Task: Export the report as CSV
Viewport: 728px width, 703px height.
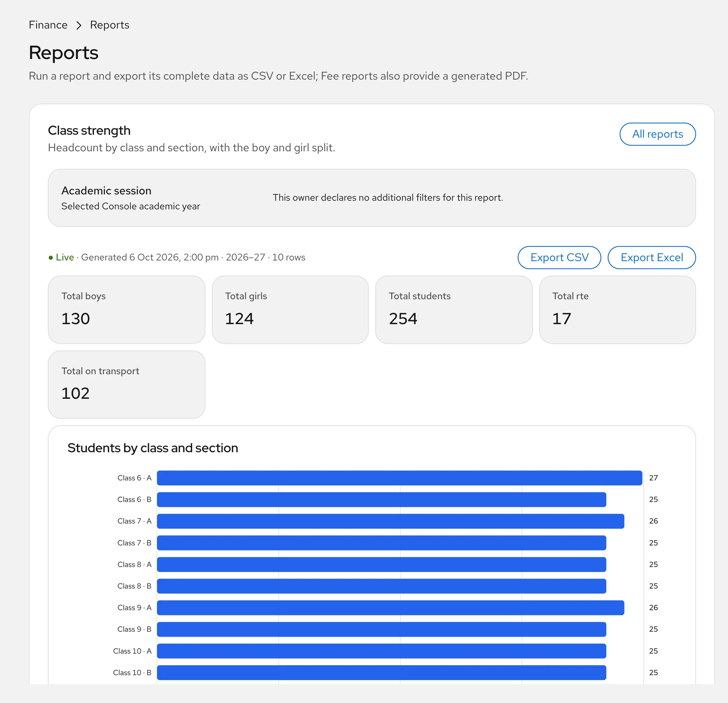Action: (559, 257)
